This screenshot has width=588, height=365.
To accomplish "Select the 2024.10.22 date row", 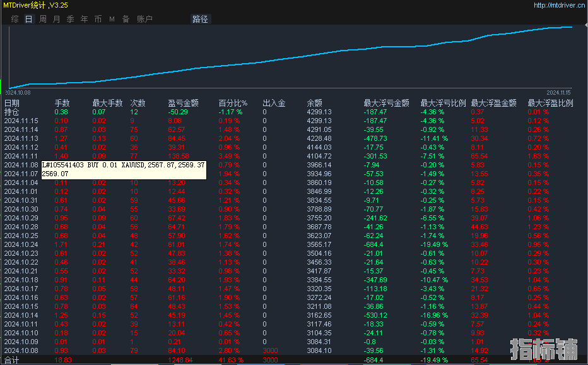I will tap(21, 262).
